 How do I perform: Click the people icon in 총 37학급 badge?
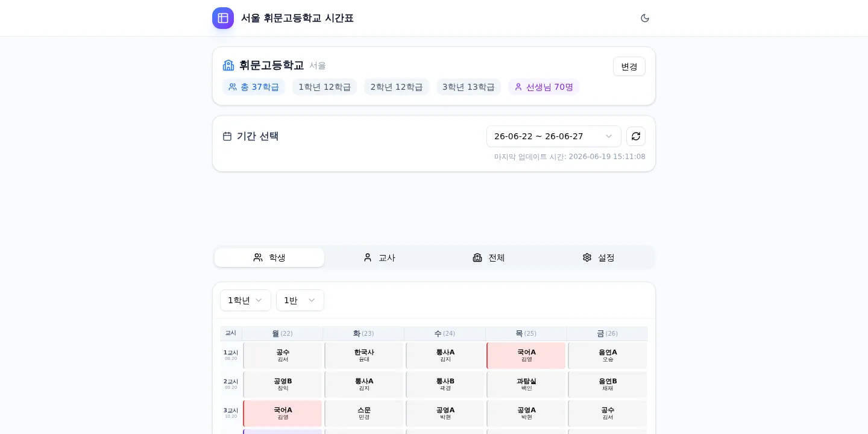pyautogui.click(x=233, y=87)
